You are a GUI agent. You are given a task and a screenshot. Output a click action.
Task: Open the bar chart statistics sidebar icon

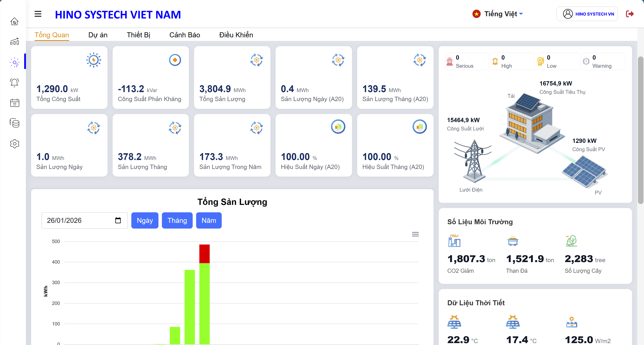15,41
